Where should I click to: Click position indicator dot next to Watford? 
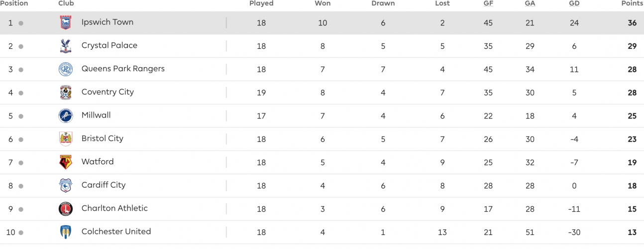[21, 163]
